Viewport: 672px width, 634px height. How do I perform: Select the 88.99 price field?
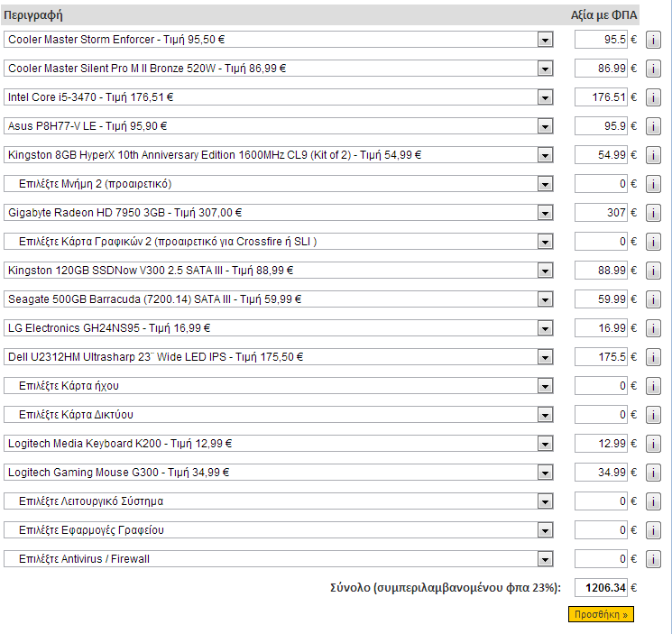coord(601,271)
